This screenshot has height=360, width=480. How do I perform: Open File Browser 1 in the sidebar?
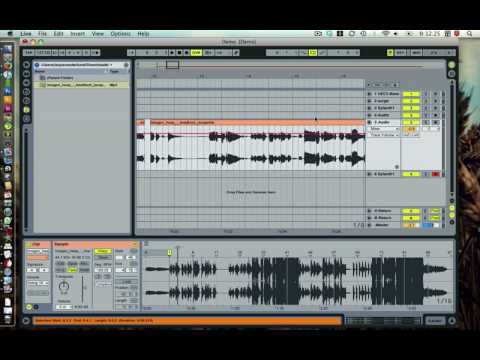point(27,92)
